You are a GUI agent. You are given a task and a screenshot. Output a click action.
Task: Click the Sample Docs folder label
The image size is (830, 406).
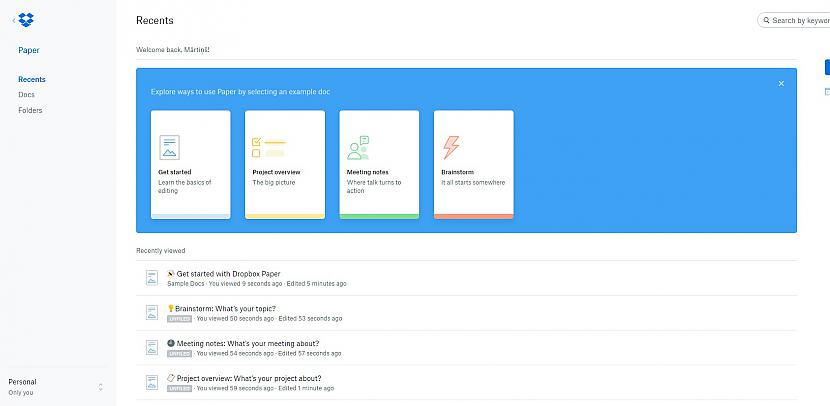tap(186, 284)
